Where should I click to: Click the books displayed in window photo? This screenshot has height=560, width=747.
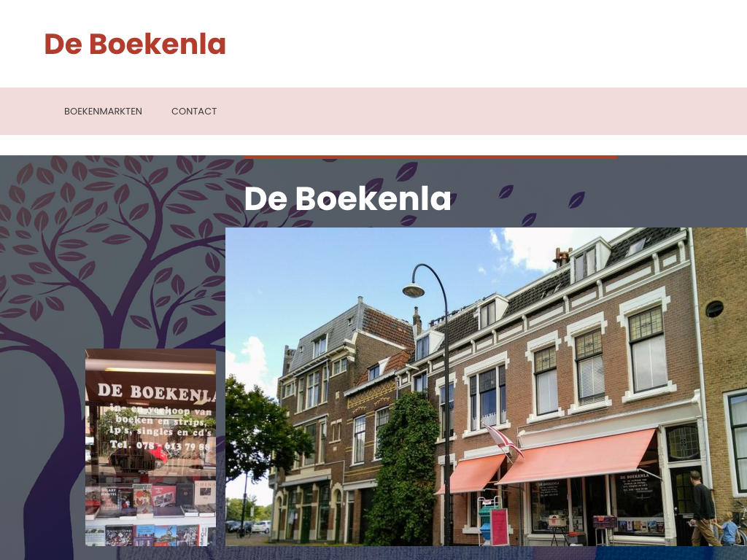point(150,514)
